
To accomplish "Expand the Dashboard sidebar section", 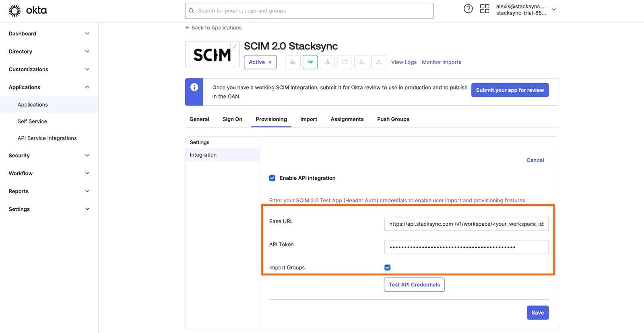I will [49, 33].
